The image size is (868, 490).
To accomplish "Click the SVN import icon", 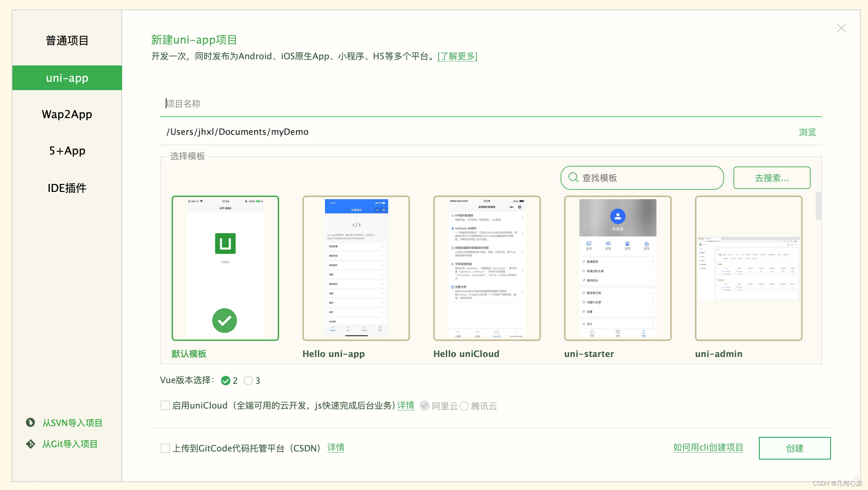I will coord(31,422).
